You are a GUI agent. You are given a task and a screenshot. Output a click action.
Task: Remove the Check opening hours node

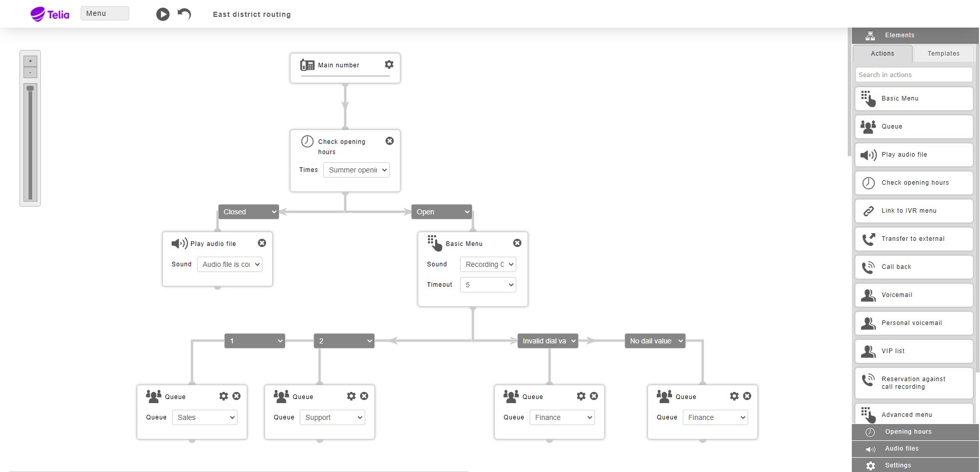(x=390, y=141)
